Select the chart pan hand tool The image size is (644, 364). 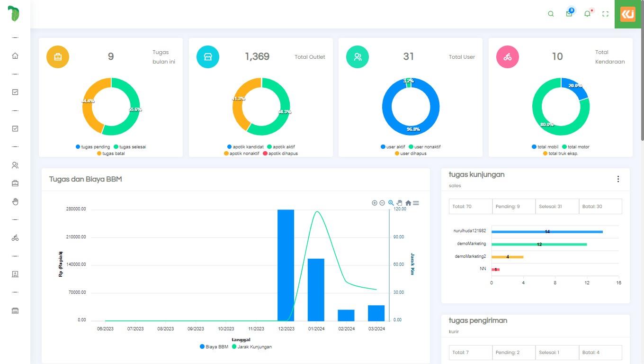click(x=399, y=203)
